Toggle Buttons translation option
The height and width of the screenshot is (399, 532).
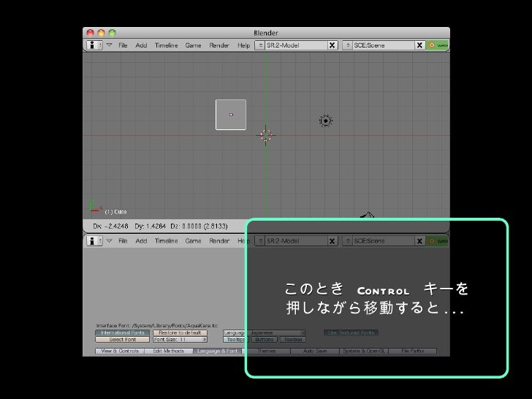[x=265, y=339]
